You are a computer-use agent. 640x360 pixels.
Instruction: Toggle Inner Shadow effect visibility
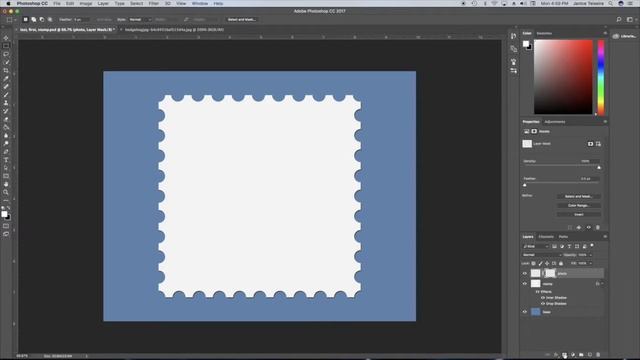[543, 298]
